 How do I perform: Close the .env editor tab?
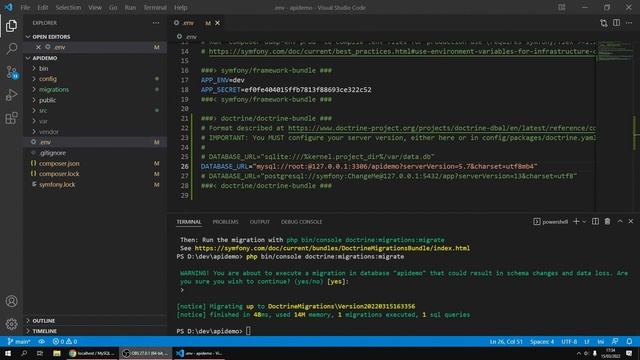(x=218, y=23)
